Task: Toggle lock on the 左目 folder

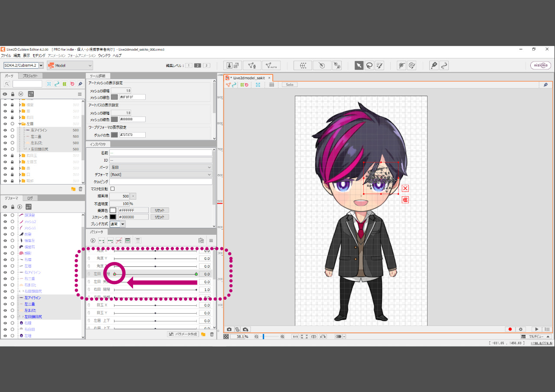Action: (x=13, y=124)
